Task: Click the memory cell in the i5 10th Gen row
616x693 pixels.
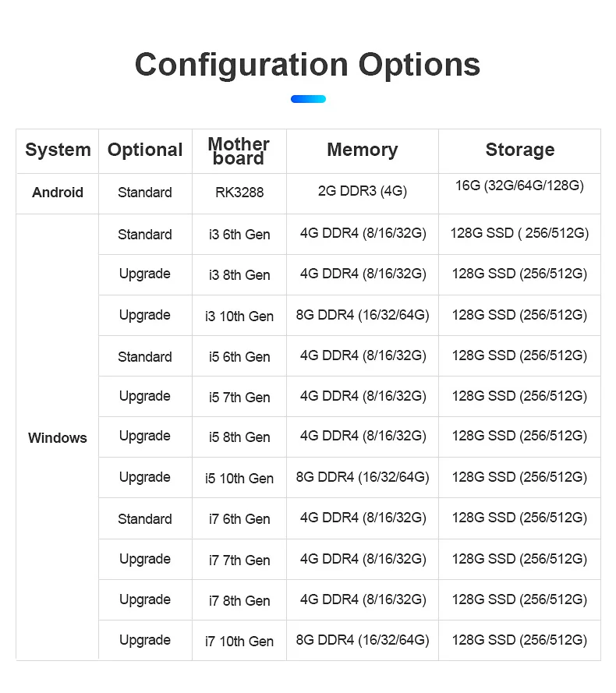Action: point(362,477)
